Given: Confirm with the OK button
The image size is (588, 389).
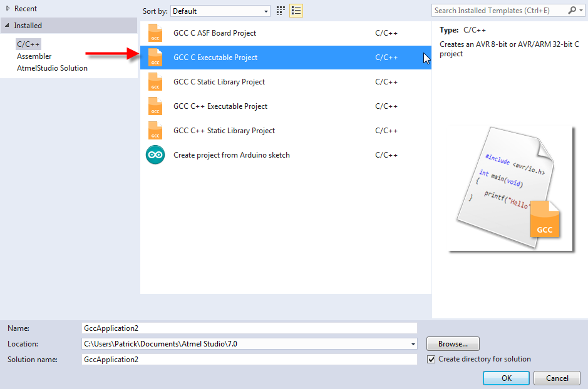Looking at the screenshot, I should click(506, 378).
